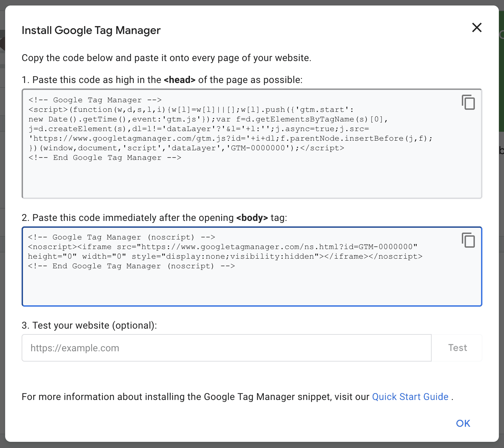504x448 pixels.
Task: Click the OK button
Action: coord(463,423)
